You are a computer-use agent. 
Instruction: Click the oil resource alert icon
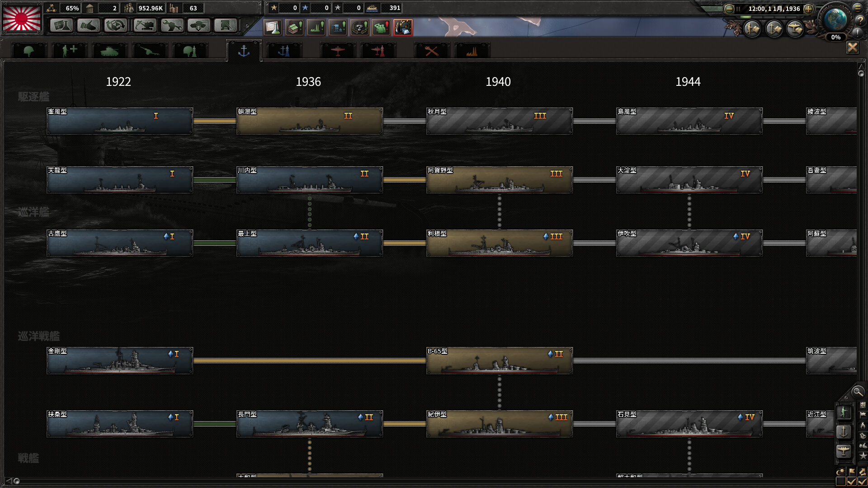pyautogui.click(x=402, y=28)
